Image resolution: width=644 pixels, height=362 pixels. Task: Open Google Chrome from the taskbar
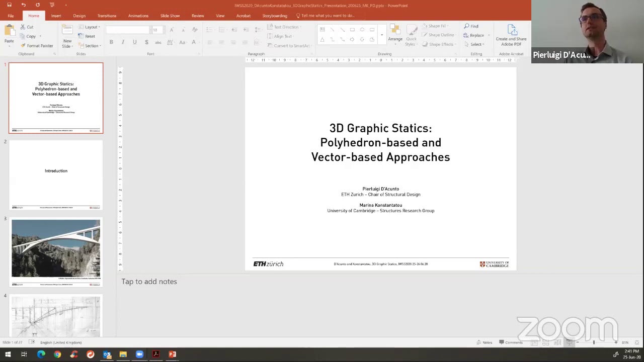(x=57, y=354)
